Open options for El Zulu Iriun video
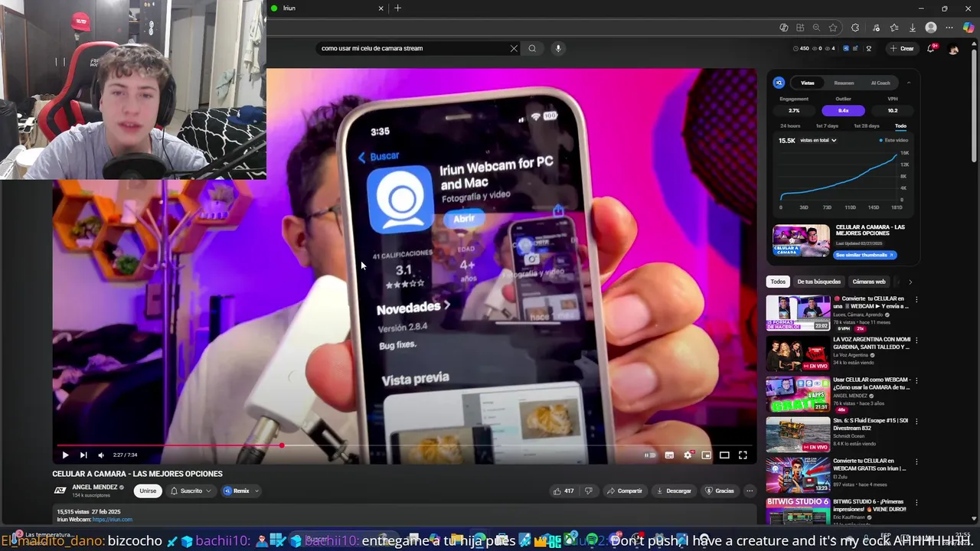The height and width of the screenshot is (551, 980). click(916, 462)
